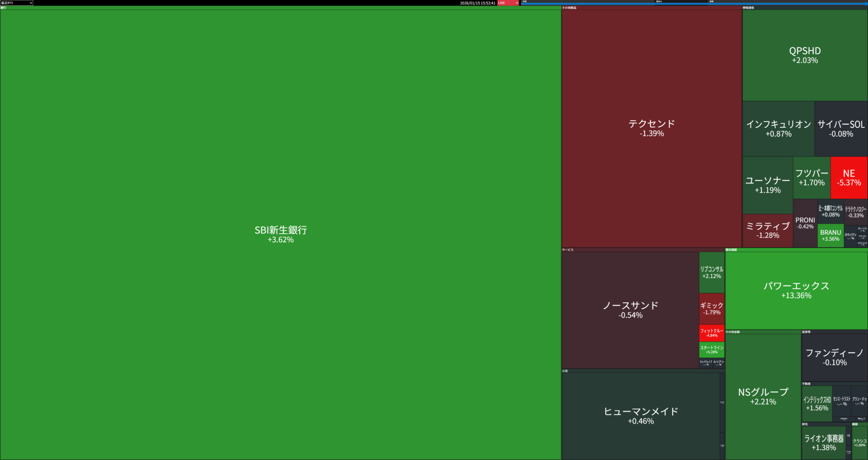Click the ヒューマンメイド tile
Viewport: 868px width, 460px height.
[x=641, y=416]
